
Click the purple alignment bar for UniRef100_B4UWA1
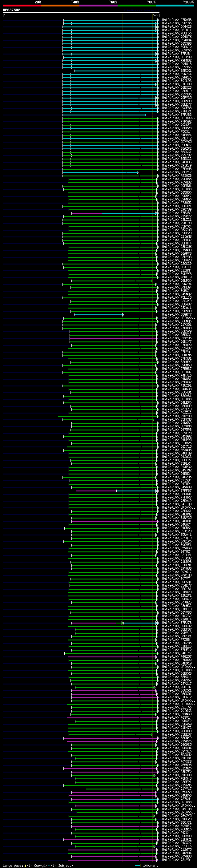click(x=115, y=521)
